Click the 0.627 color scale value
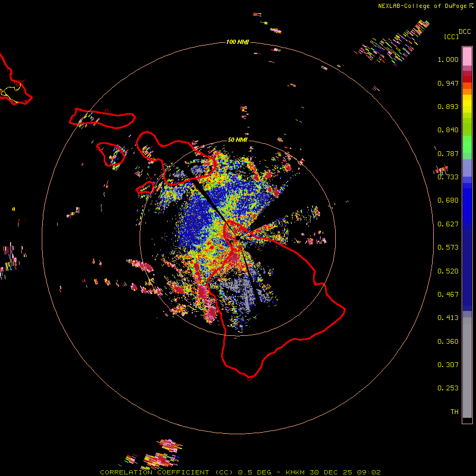Screen dimensions: 476x476 click(448, 224)
